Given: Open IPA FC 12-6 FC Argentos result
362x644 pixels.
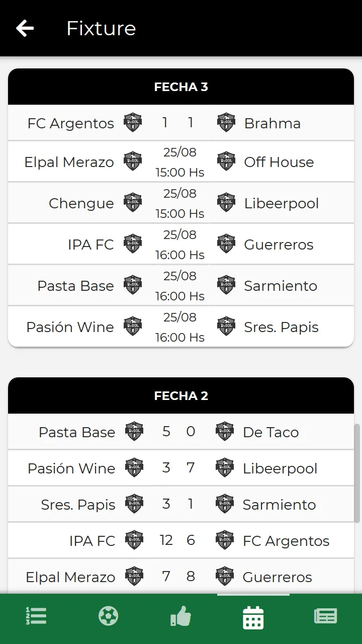Looking at the screenshot, I should pos(181,540).
